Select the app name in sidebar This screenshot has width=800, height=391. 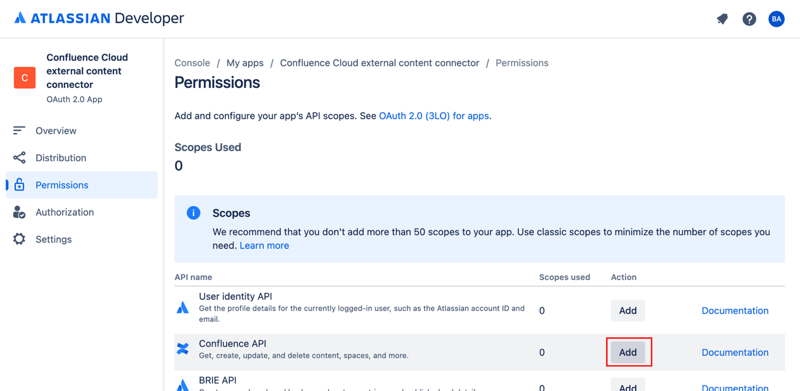(87, 71)
